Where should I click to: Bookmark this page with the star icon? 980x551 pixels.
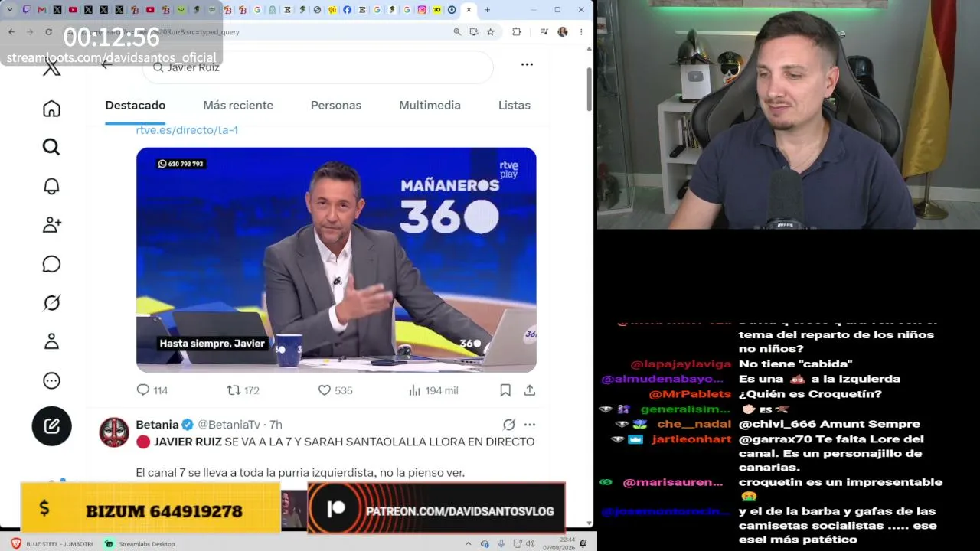(x=491, y=32)
